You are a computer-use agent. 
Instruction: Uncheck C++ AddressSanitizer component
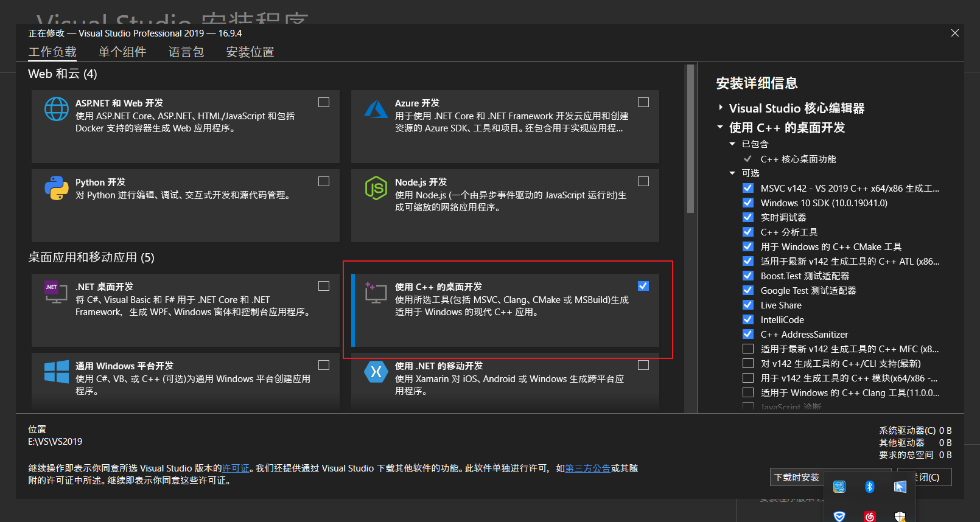(748, 334)
